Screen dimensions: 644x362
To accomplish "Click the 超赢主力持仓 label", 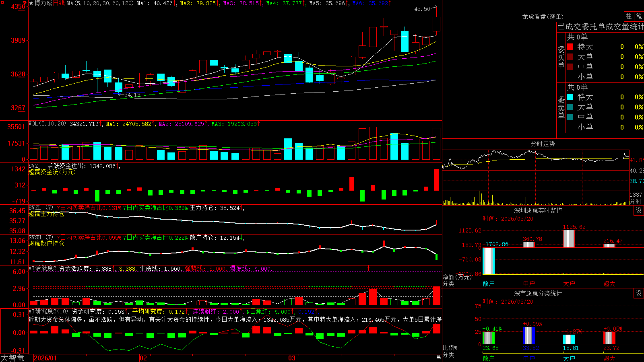I will (46, 214).
